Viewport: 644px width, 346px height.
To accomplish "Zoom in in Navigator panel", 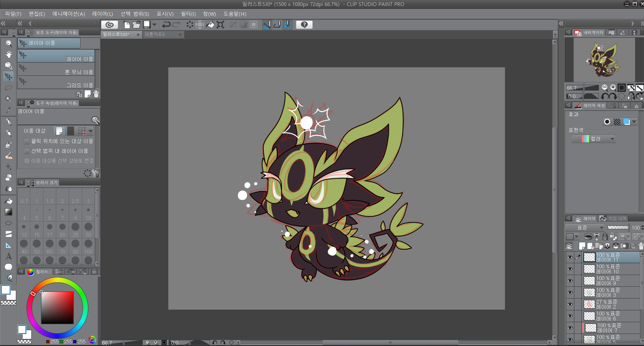I will pyautogui.click(x=613, y=88).
